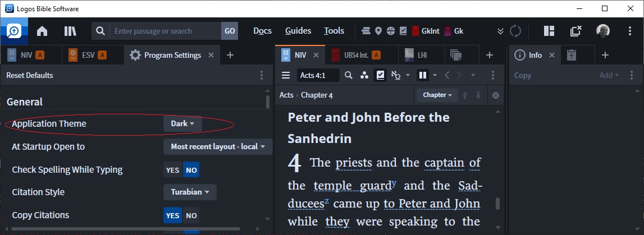
Task: Open the Guides menu
Action: 298,31
